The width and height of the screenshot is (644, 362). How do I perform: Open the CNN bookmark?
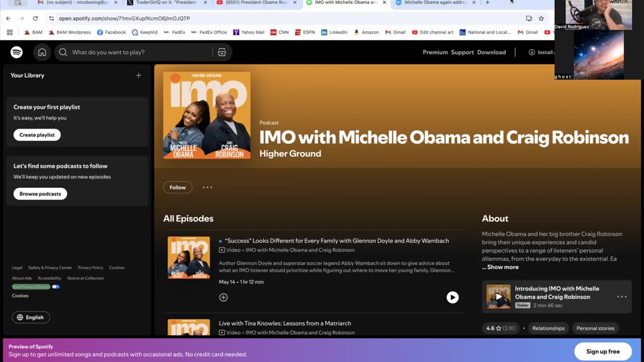coord(280,32)
